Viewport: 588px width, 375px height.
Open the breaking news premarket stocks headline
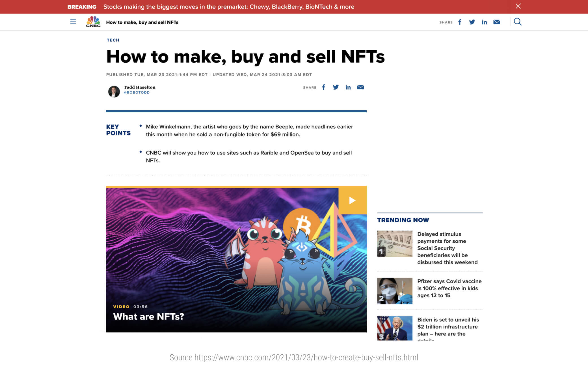point(229,7)
